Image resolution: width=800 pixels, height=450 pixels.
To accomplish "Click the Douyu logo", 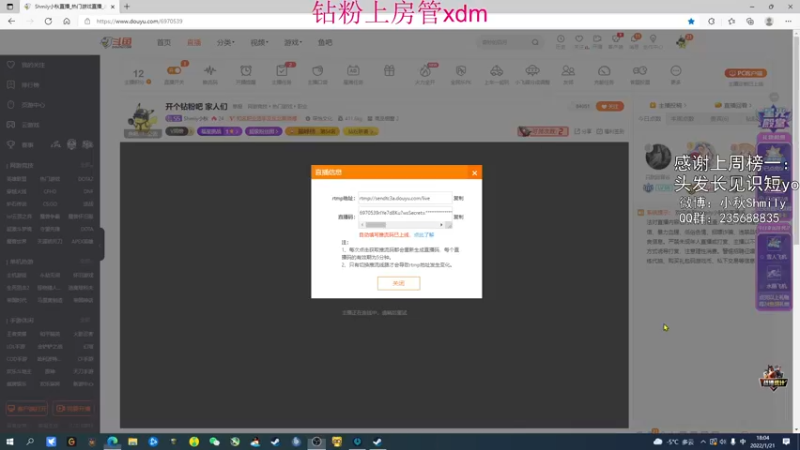I will tap(116, 42).
